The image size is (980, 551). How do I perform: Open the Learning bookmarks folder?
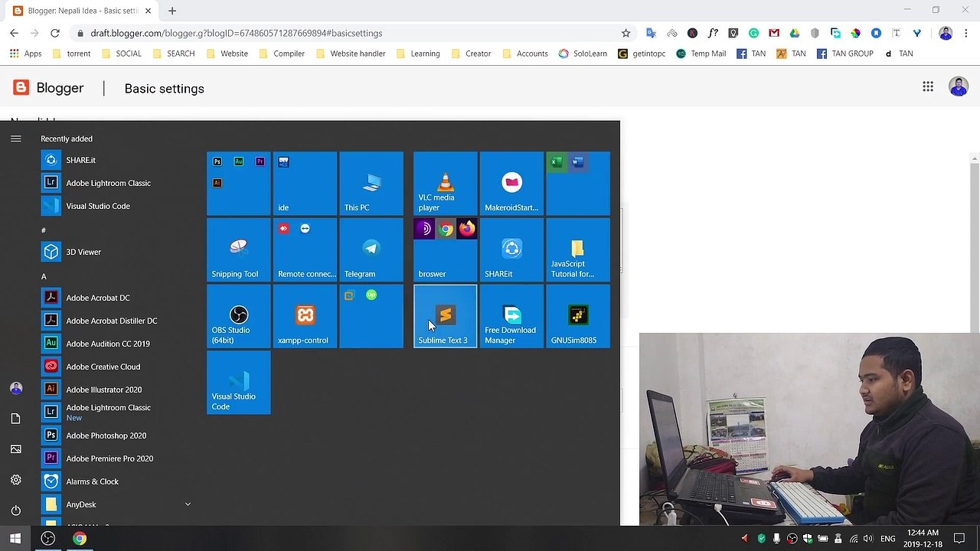pyautogui.click(x=417, y=54)
